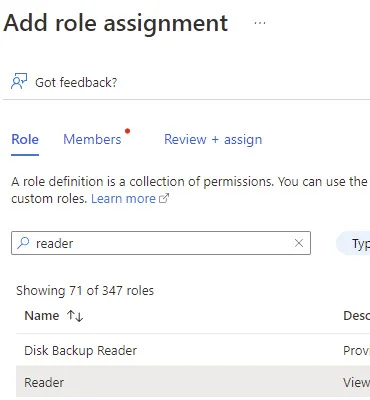
Task: Select the Reader role row
Action: (x=193, y=382)
